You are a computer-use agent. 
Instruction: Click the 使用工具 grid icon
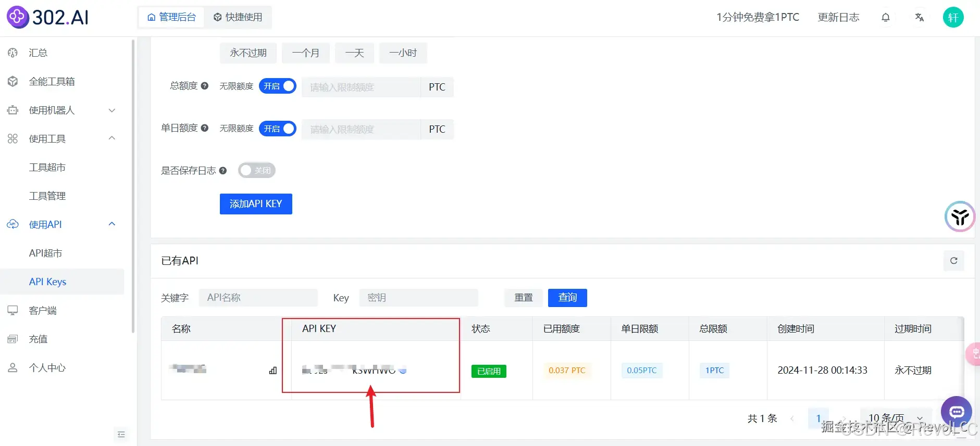[13, 138]
